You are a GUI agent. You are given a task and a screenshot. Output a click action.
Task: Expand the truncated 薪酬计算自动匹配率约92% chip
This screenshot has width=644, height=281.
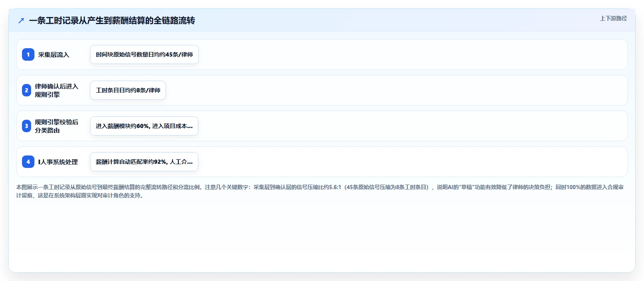tap(144, 162)
